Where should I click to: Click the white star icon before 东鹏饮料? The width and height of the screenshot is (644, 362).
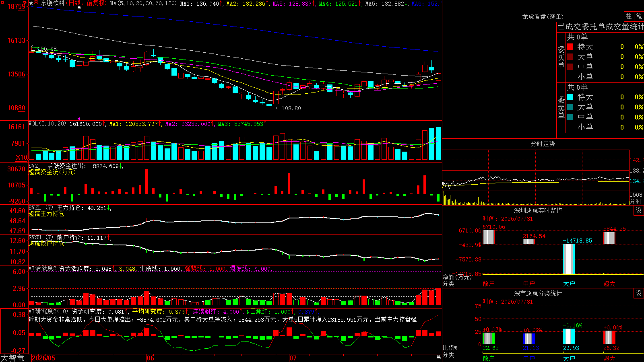click(31, 3)
